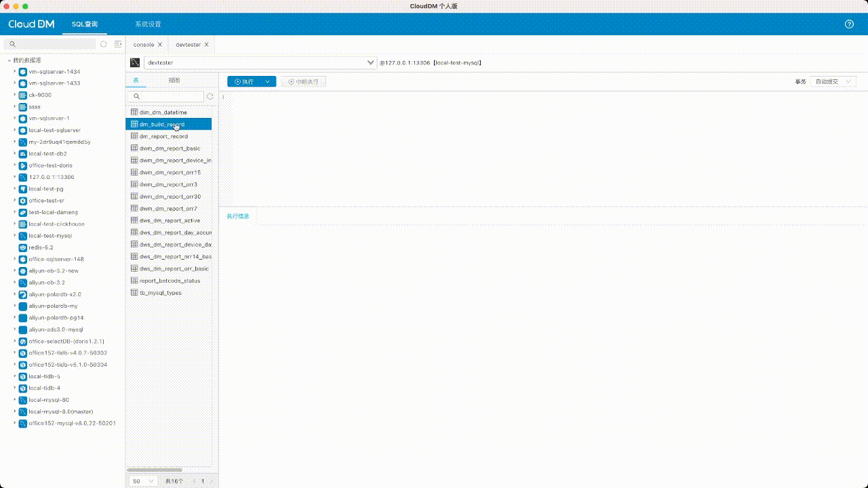Click the collapse-list icon beside the data source search

click(118, 44)
